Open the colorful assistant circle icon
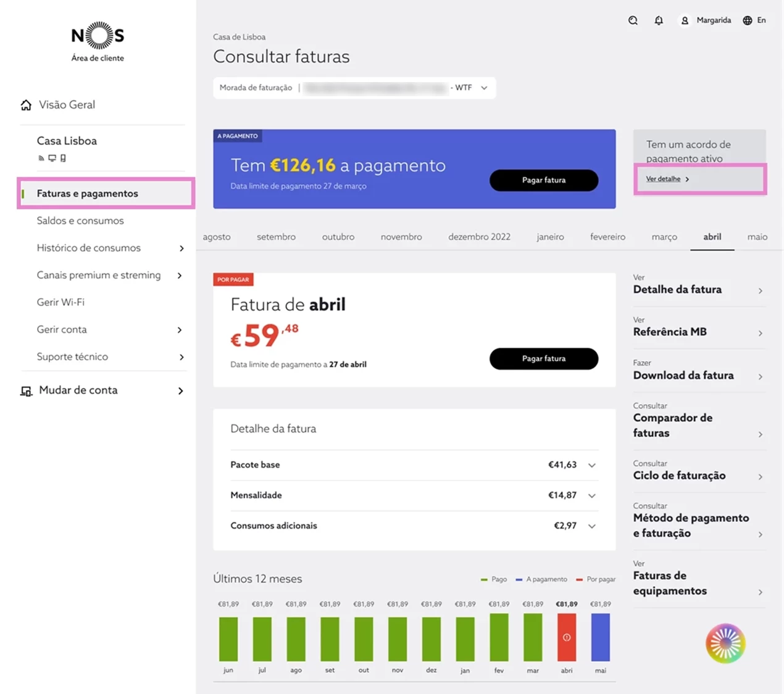784x694 pixels. click(725, 643)
